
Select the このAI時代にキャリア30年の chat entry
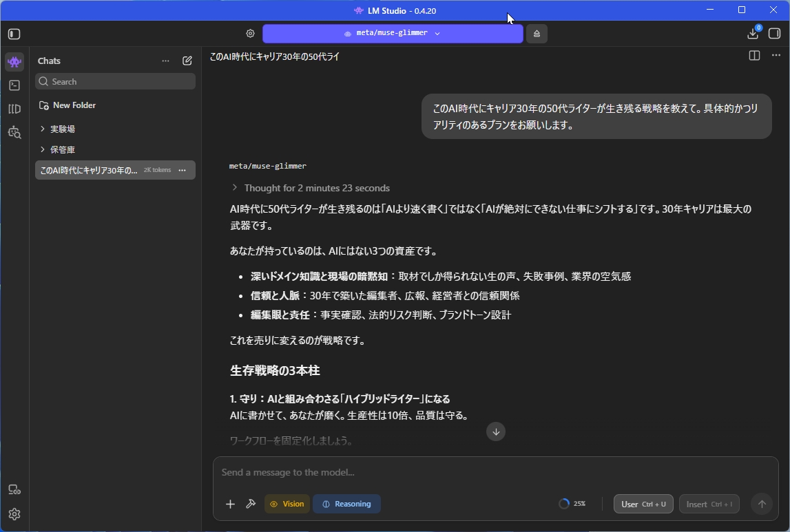116,170
